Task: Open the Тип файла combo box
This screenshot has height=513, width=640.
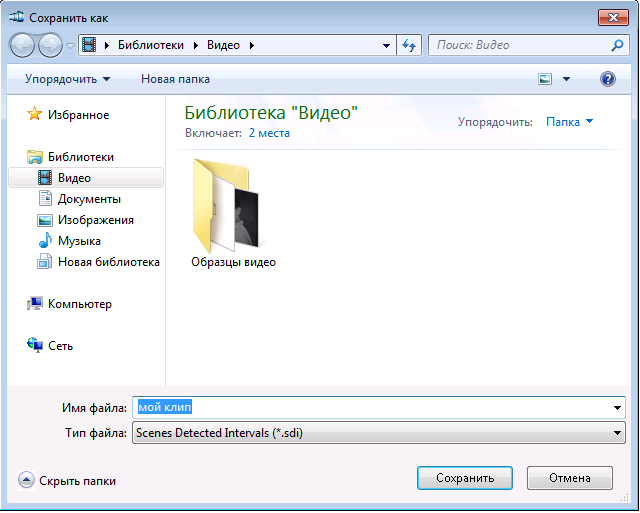Action: click(x=379, y=433)
